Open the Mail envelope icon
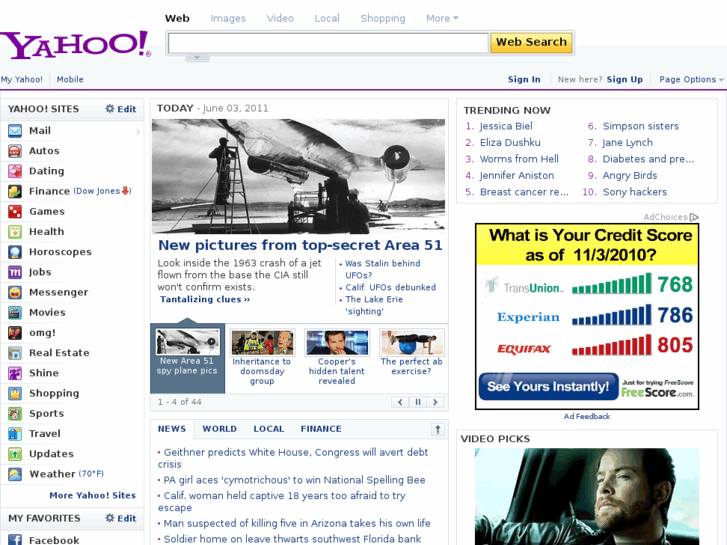This screenshot has width=727, height=545. pos(15,131)
